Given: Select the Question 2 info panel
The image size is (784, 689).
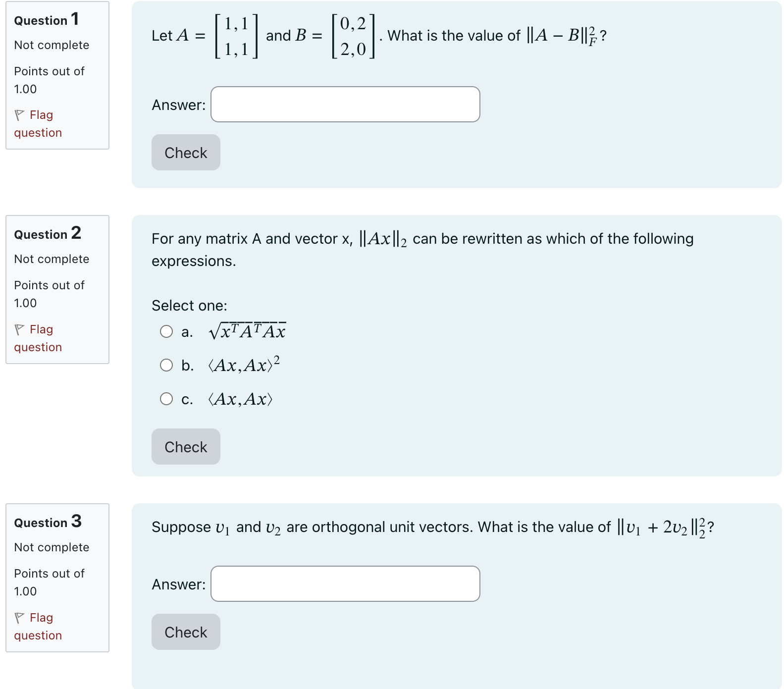Looking at the screenshot, I should pyautogui.click(x=57, y=289).
